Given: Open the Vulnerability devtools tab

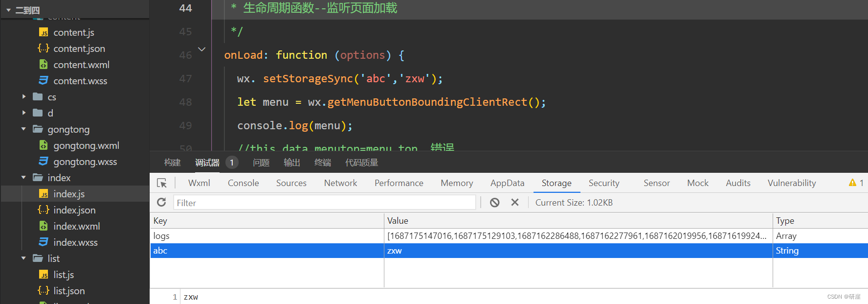Looking at the screenshot, I should [x=792, y=183].
